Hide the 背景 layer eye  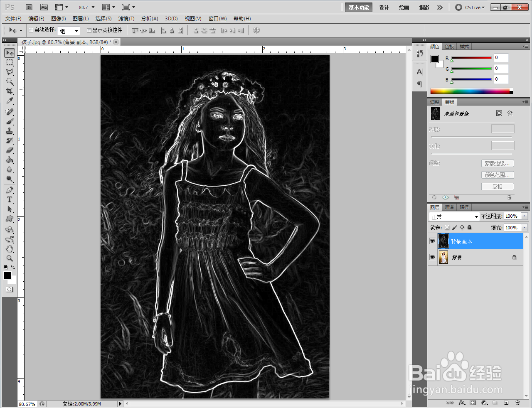(x=432, y=257)
